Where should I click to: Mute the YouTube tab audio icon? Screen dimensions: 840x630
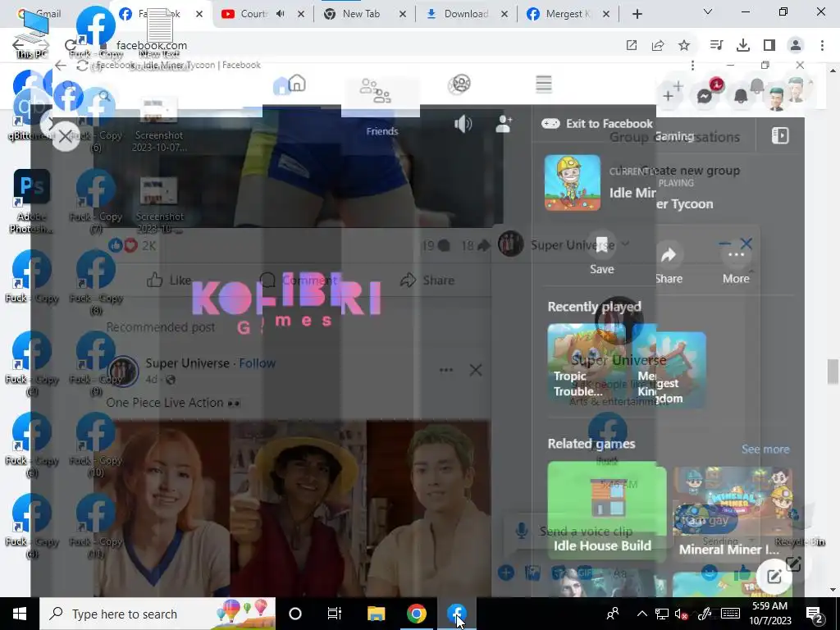pyautogui.click(x=281, y=14)
